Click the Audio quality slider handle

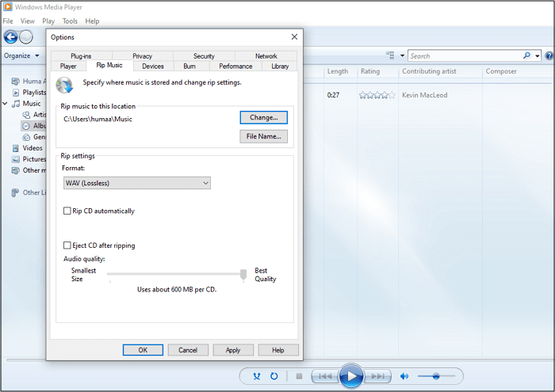244,274
